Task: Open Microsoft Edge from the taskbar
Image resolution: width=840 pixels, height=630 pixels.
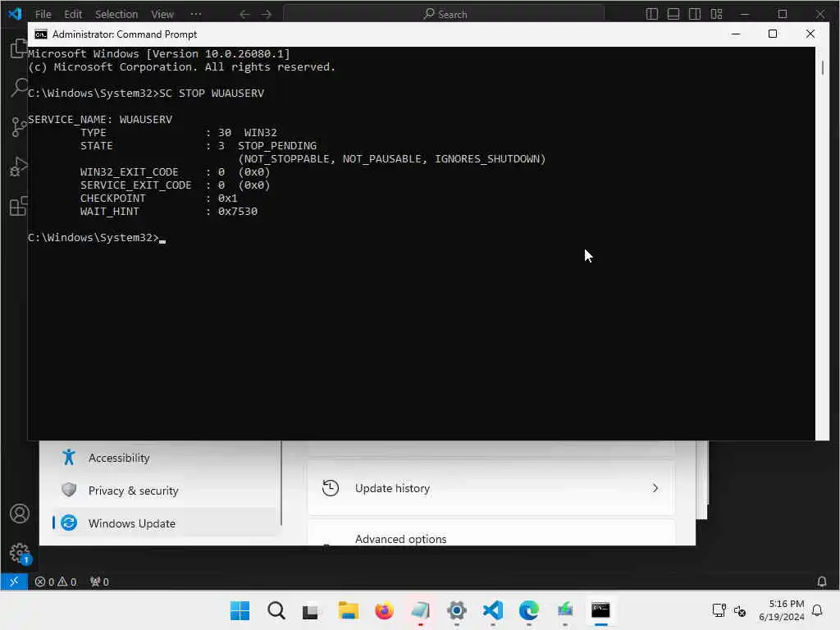Action: tap(529, 610)
